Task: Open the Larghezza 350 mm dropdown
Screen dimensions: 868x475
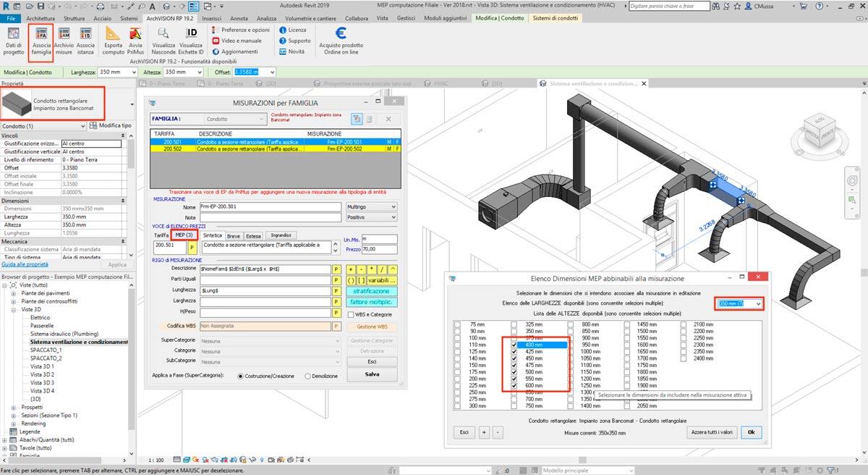Action: pos(135,72)
